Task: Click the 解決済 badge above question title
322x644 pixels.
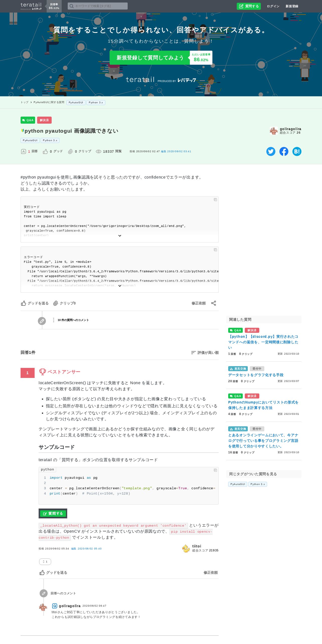Action: 44,120
